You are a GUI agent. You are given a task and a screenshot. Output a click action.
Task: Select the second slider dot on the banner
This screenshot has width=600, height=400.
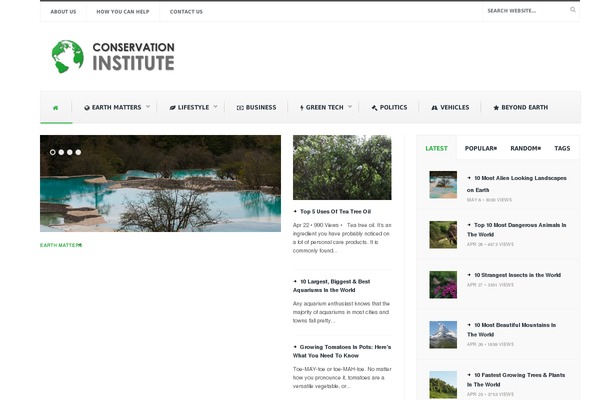click(61, 152)
